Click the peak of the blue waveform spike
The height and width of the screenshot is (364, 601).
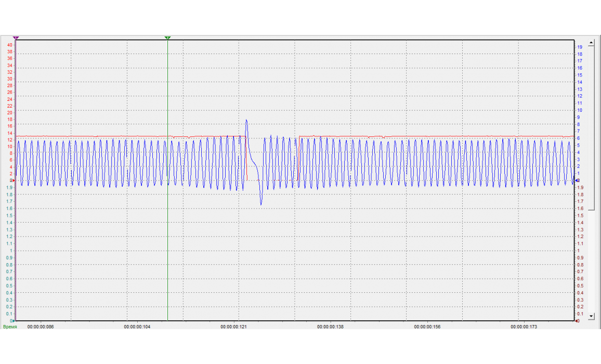click(x=246, y=120)
